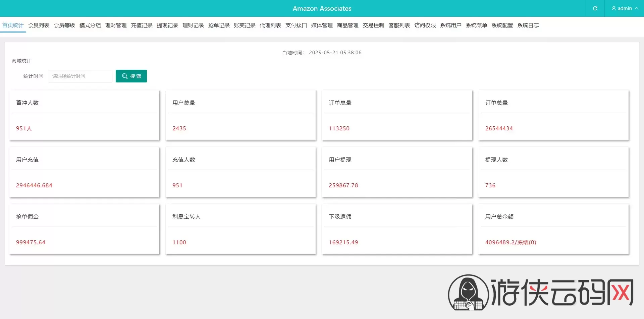Click the magnifier icon on the 搜索 button
The width and height of the screenshot is (644, 319).
click(x=125, y=76)
